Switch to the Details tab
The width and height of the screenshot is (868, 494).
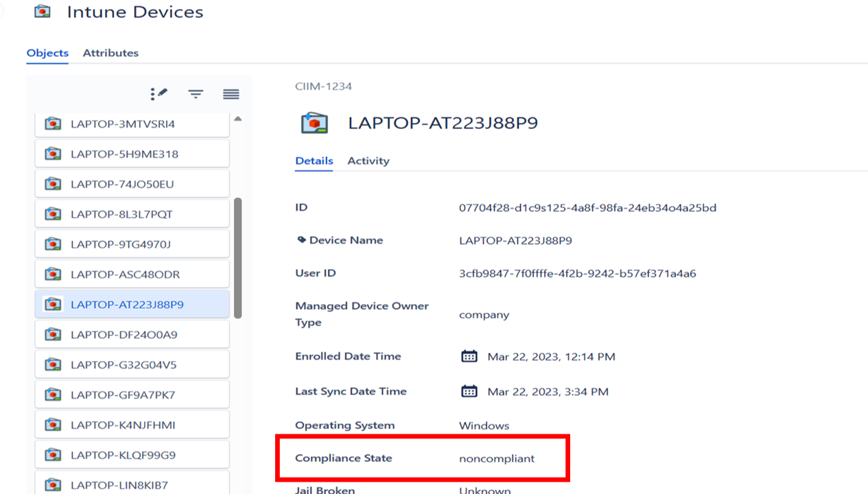[x=314, y=161]
